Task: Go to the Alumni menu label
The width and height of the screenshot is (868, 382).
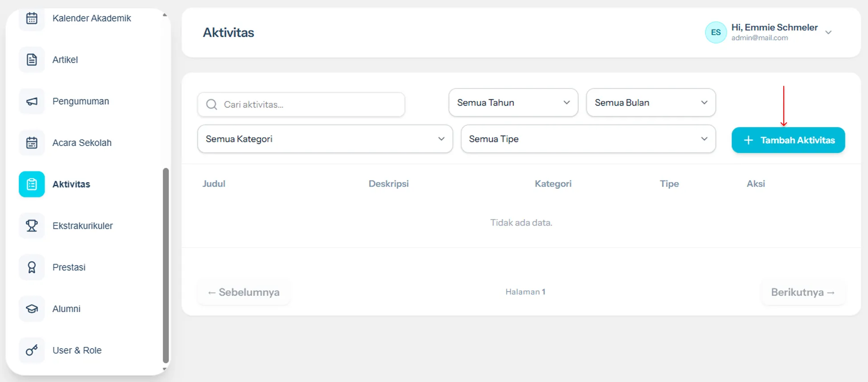Action: pyautogui.click(x=66, y=309)
